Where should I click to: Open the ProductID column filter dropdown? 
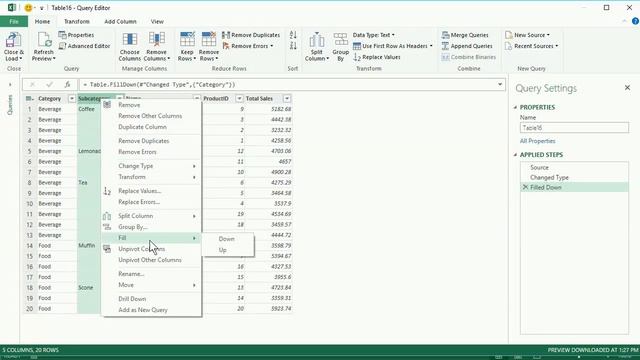click(x=239, y=99)
